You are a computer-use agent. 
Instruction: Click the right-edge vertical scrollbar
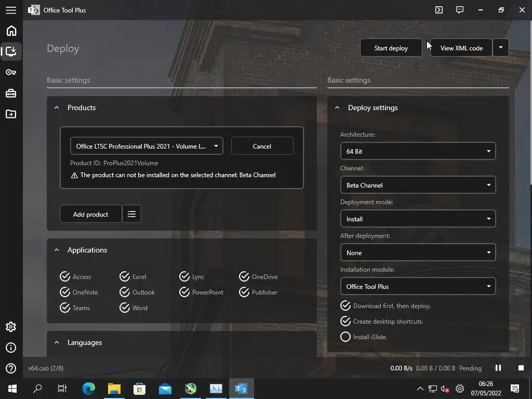[530, 102]
